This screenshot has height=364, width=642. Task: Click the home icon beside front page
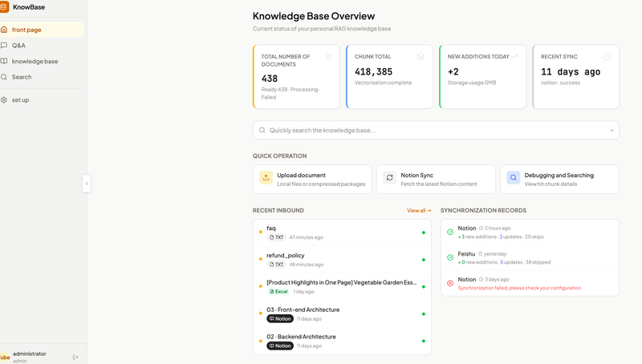[x=4, y=30]
